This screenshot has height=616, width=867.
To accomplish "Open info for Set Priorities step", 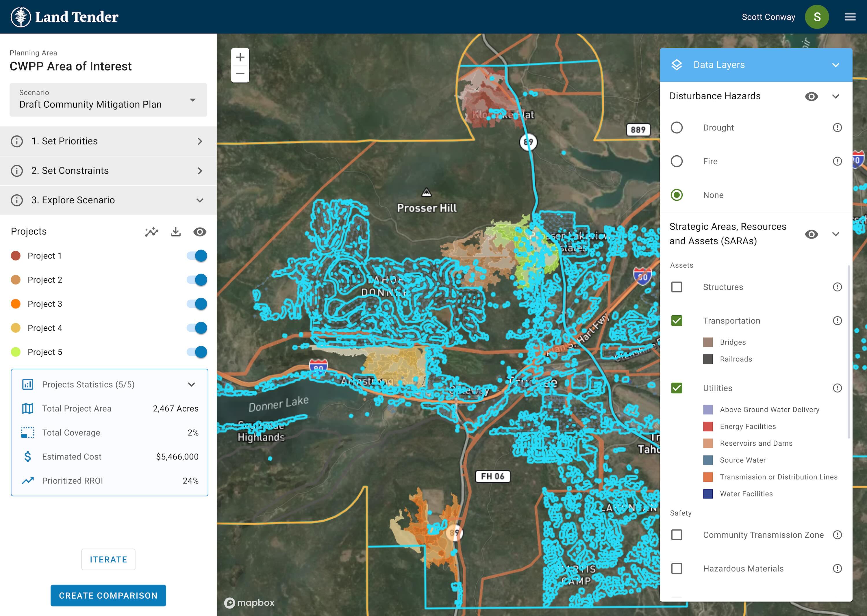I will (x=17, y=141).
